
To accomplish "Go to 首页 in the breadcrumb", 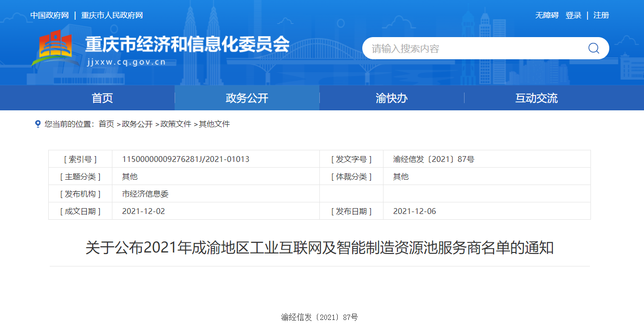I will pyautogui.click(x=107, y=124).
